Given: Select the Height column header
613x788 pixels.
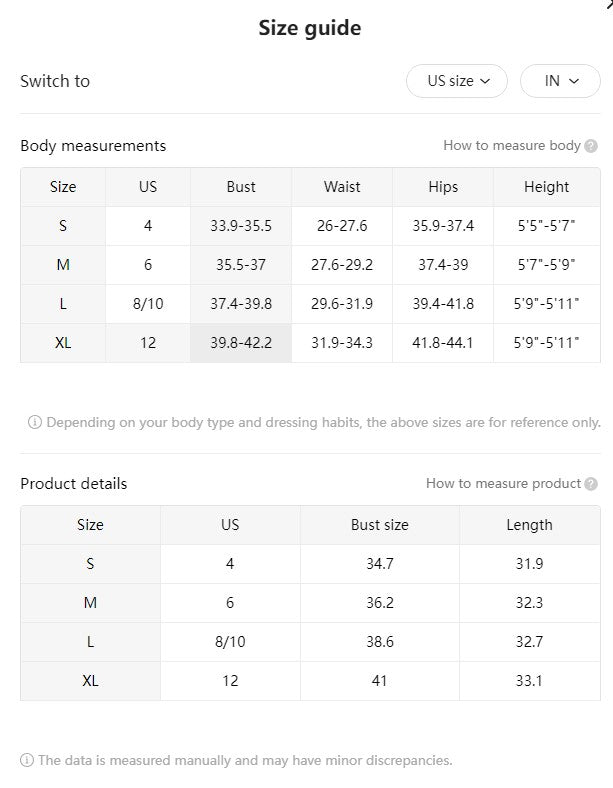Looking at the screenshot, I should coord(547,187).
